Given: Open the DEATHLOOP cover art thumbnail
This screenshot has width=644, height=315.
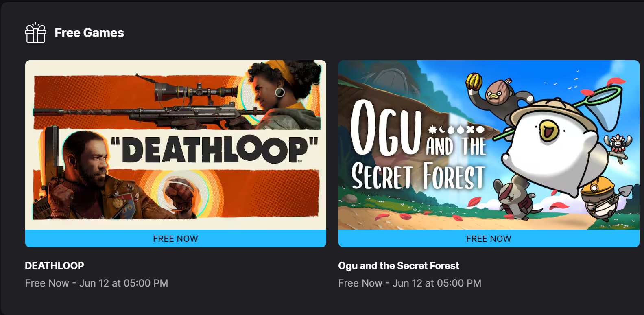Looking at the screenshot, I should click(176, 145).
